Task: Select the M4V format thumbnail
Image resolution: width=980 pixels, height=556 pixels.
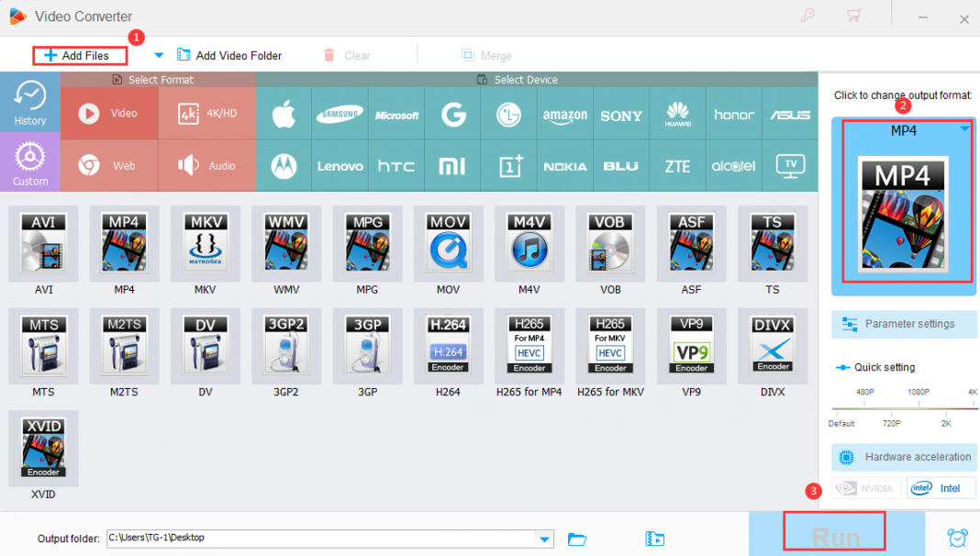Action: coord(529,244)
